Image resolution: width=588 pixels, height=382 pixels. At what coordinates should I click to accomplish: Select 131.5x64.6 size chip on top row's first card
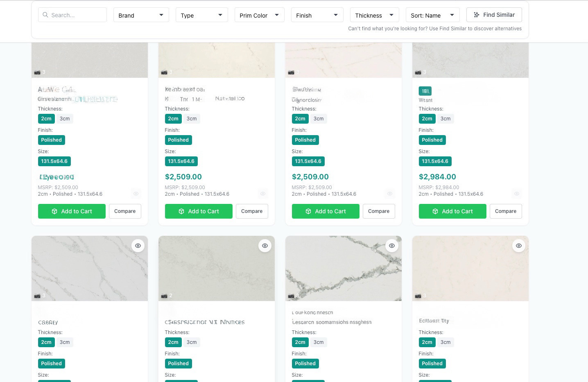point(54,161)
